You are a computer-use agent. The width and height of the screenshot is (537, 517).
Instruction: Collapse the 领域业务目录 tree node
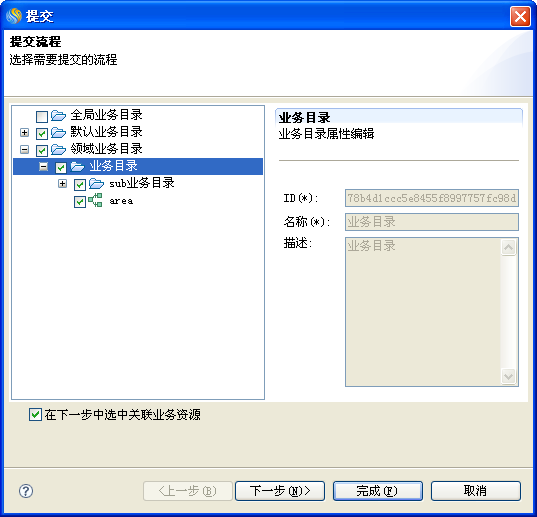[24, 150]
